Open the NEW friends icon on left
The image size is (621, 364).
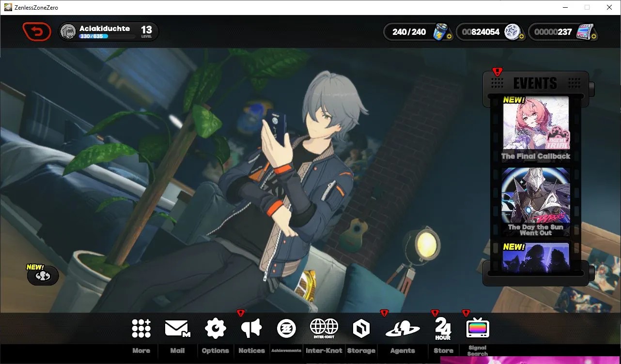tap(43, 275)
